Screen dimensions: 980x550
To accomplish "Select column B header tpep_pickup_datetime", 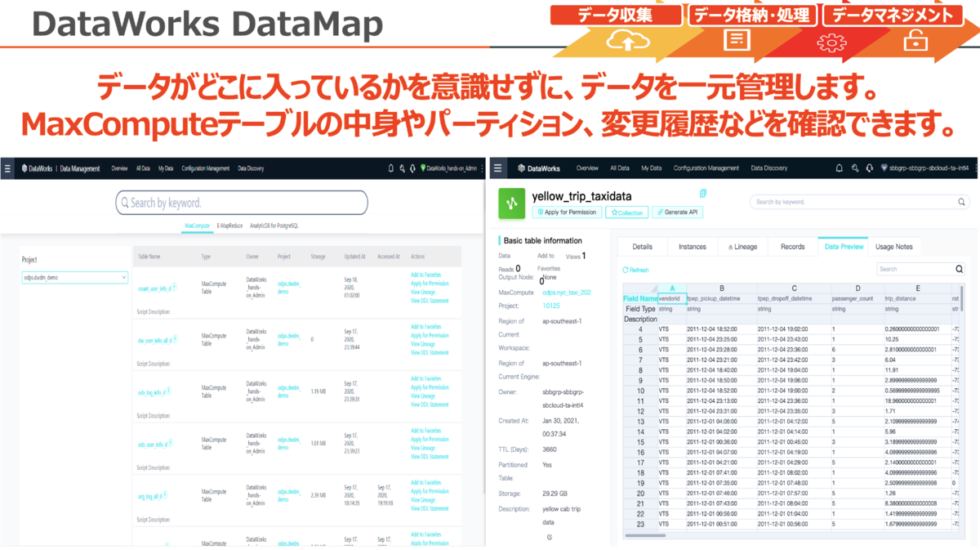I will pos(721,288).
